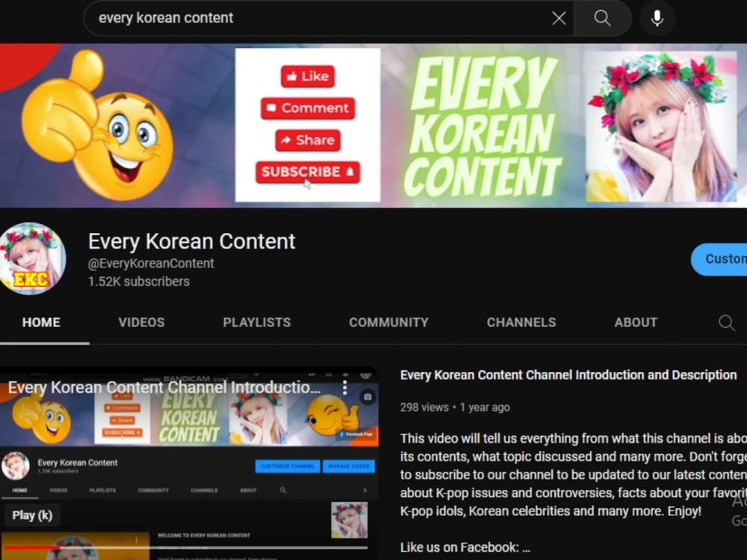This screenshot has width=747, height=560.
Task: Open the PLAYLISTS tab
Action: tap(257, 323)
